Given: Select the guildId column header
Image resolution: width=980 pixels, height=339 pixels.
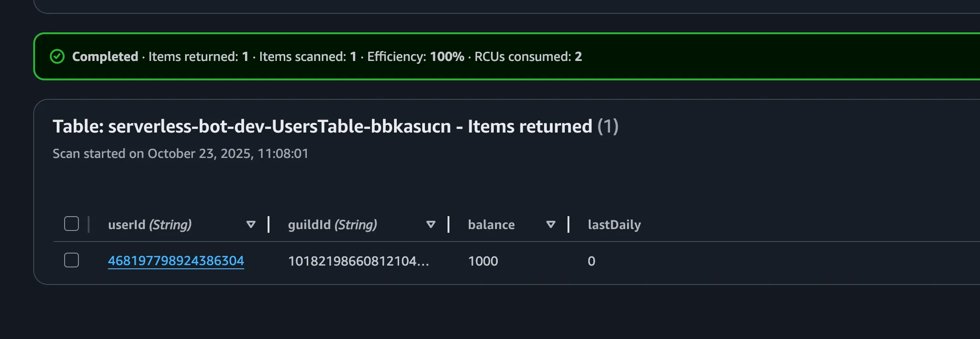Looking at the screenshot, I should click(x=332, y=225).
